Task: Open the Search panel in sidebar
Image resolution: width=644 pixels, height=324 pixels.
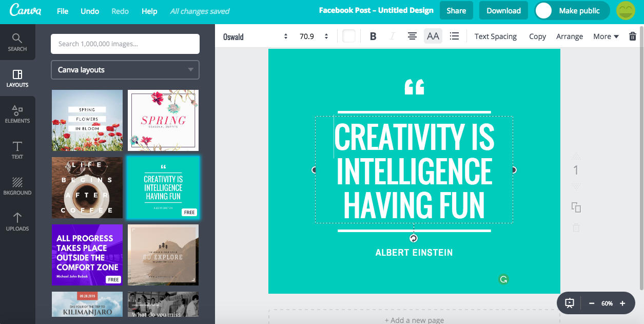Action: [17, 42]
